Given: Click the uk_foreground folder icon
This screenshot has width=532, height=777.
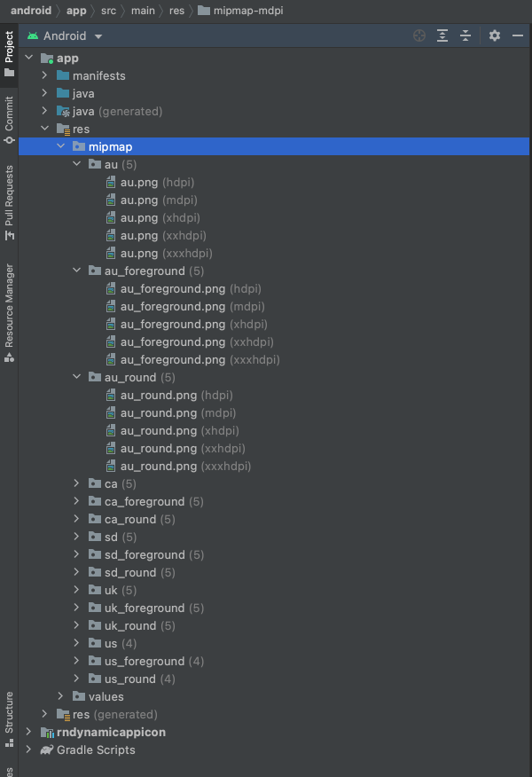Looking at the screenshot, I should pos(95,608).
